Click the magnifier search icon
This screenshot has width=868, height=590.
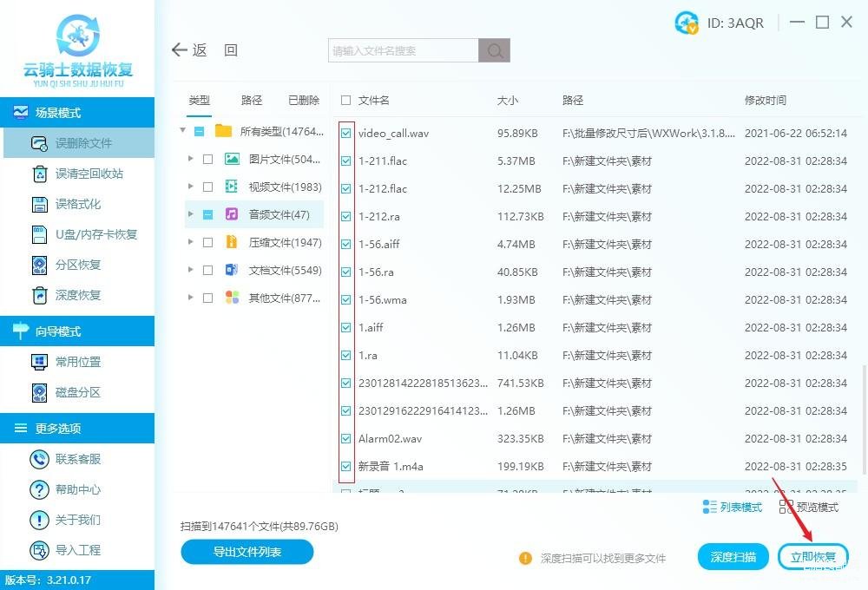click(x=494, y=51)
